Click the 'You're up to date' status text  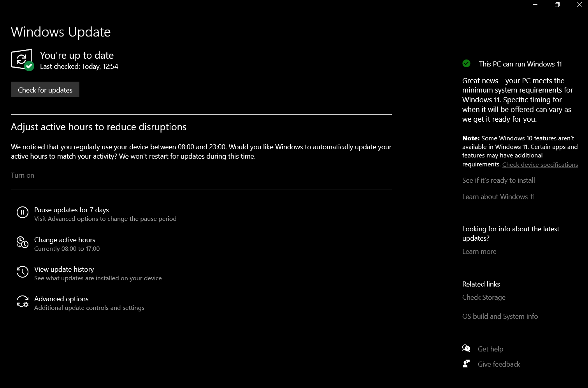[x=77, y=55]
